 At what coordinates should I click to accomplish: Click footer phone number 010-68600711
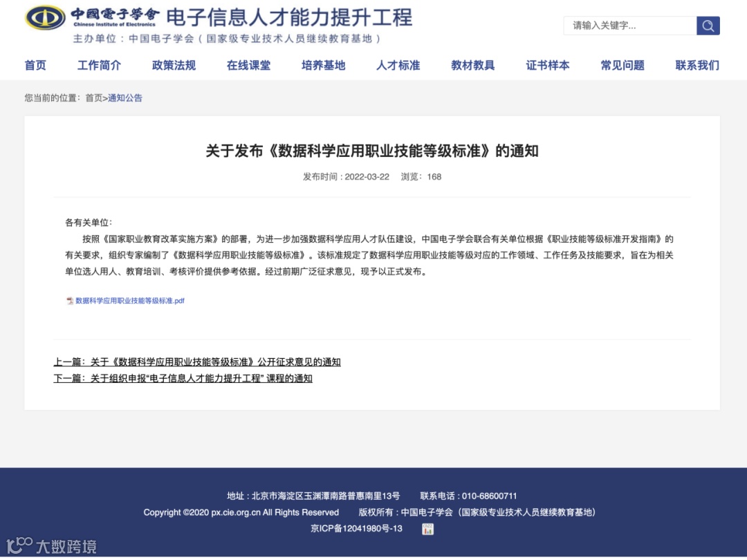tap(489, 496)
